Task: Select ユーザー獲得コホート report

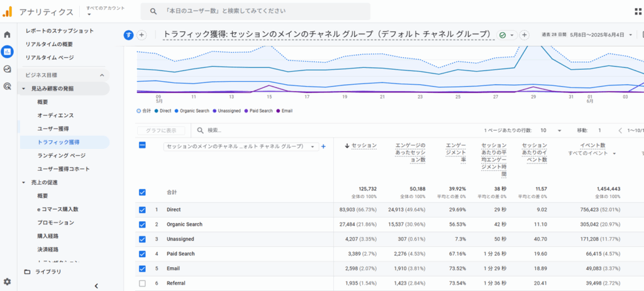Action: pos(64,169)
